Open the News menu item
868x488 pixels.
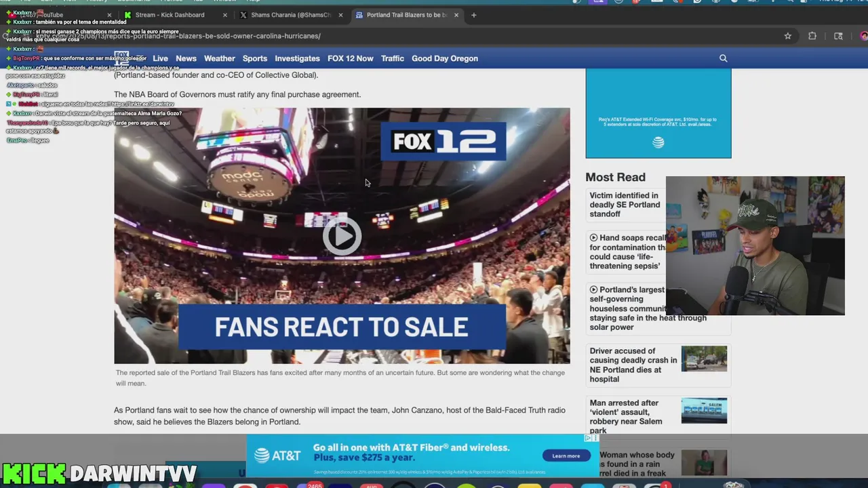point(186,58)
